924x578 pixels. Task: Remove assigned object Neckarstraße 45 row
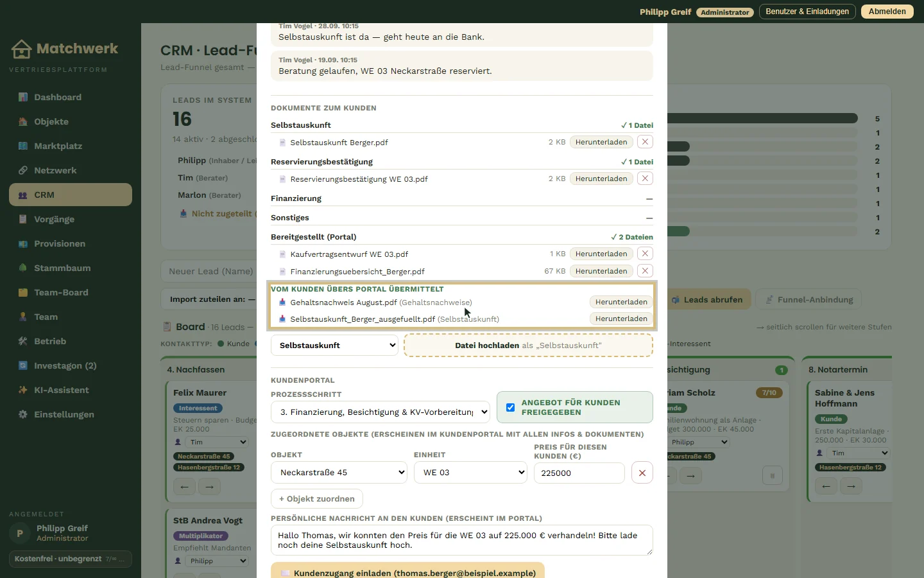[642, 473]
